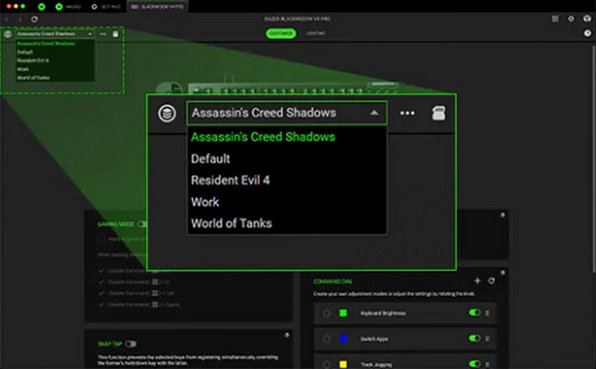The image size is (596, 369).
Task: Turn off the Keyboard Brightness mode toggle
Action: [474, 312]
